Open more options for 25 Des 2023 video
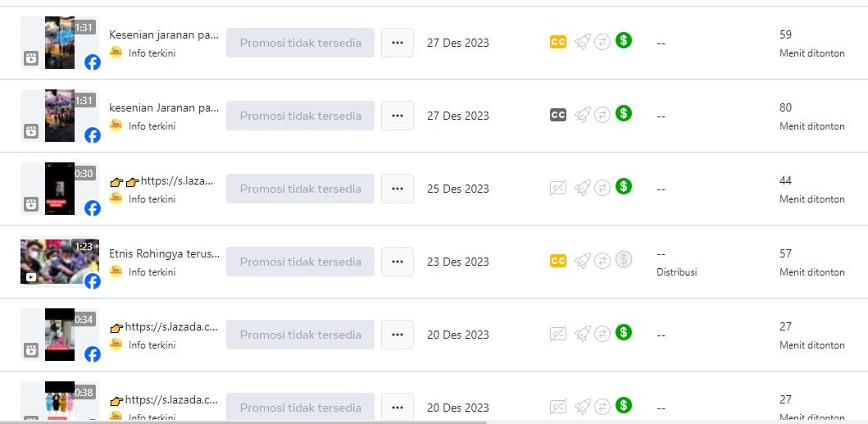Viewport: 868px width, 424px height. coord(398,189)
